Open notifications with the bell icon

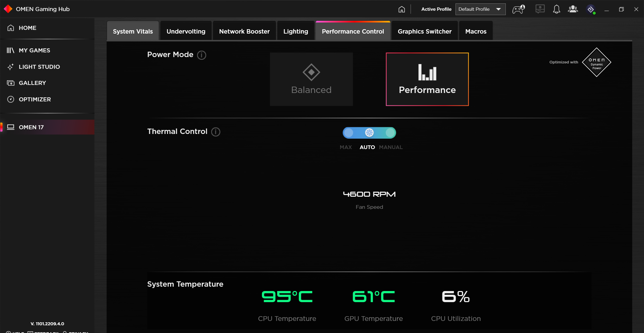[x=556, y=9]
